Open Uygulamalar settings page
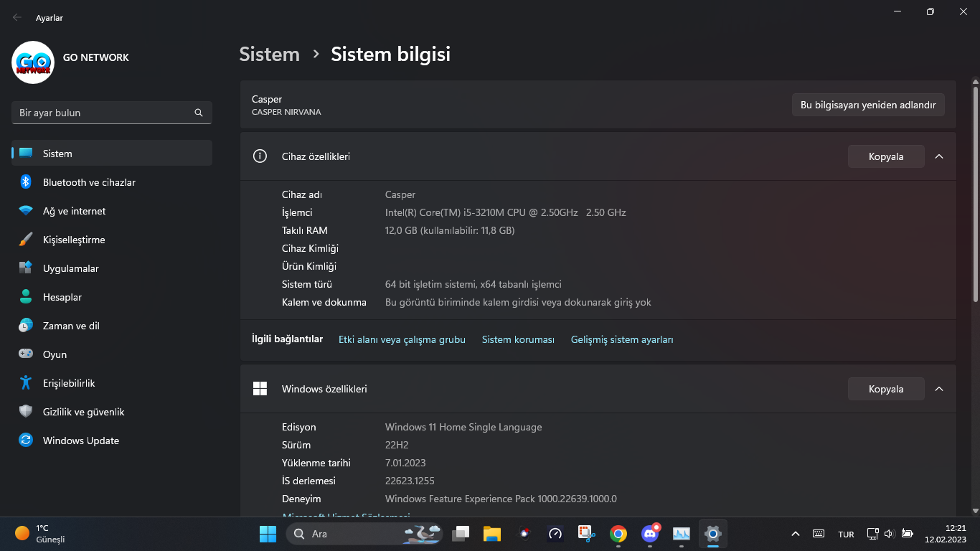The image size is (980, 551). [x=112, y=268]
